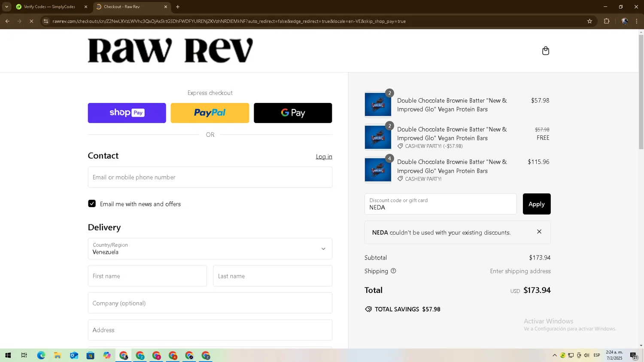Click the discount code field containing NEDA

coord(440,204)
